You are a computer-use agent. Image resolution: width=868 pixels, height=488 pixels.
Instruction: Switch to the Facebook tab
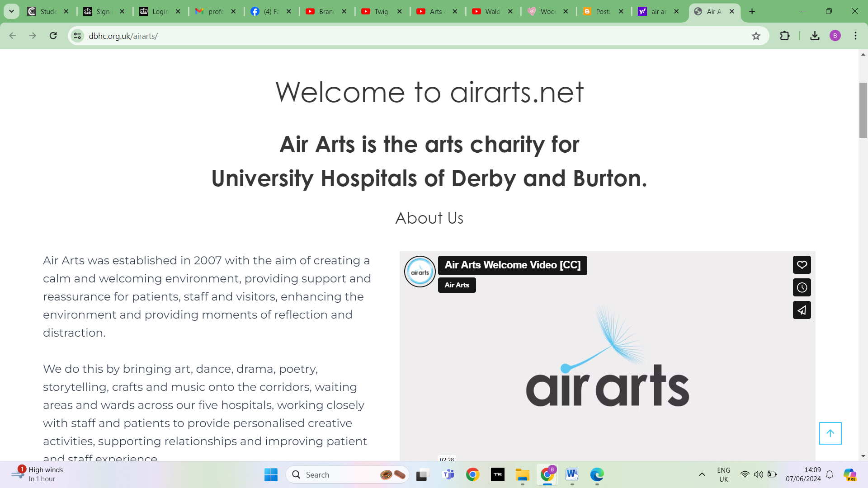coord(267,11)
